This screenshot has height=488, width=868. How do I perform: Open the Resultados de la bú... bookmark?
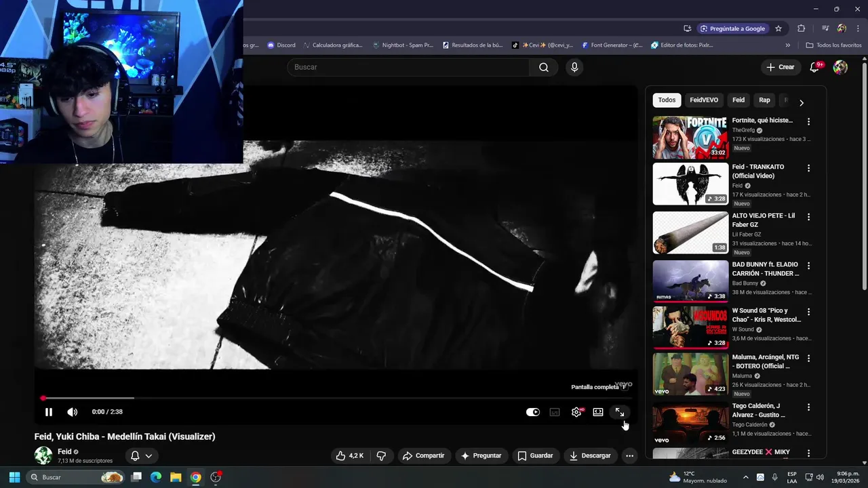pyautogui.click(x=473, y=45)
